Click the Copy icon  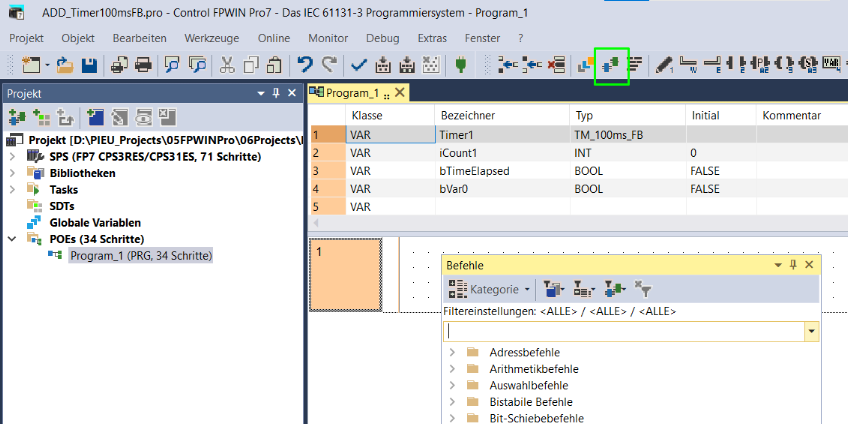pos(251,65)
